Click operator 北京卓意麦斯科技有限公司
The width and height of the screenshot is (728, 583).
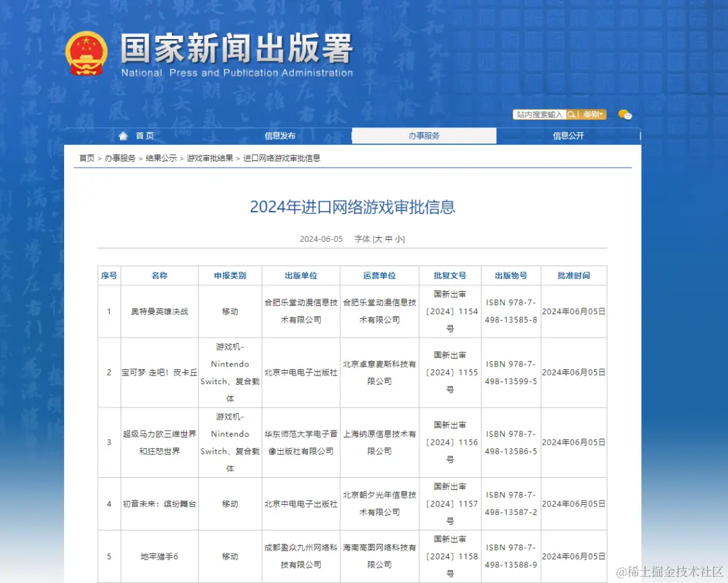380,372
